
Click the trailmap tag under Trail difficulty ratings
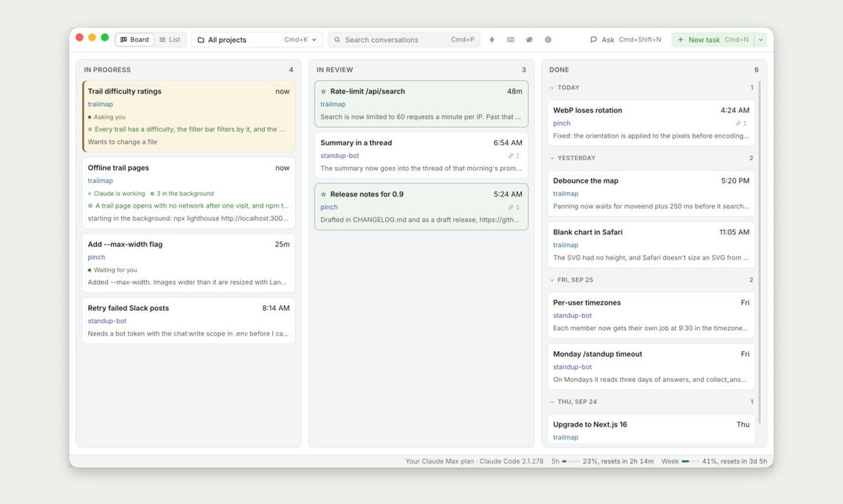100,104
